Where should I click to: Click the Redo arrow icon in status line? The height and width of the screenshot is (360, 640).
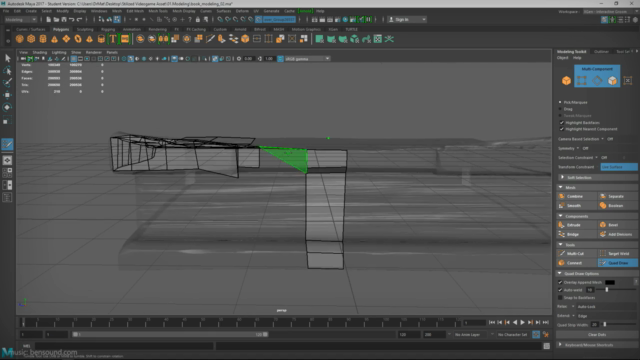click(x=80, y=20)
